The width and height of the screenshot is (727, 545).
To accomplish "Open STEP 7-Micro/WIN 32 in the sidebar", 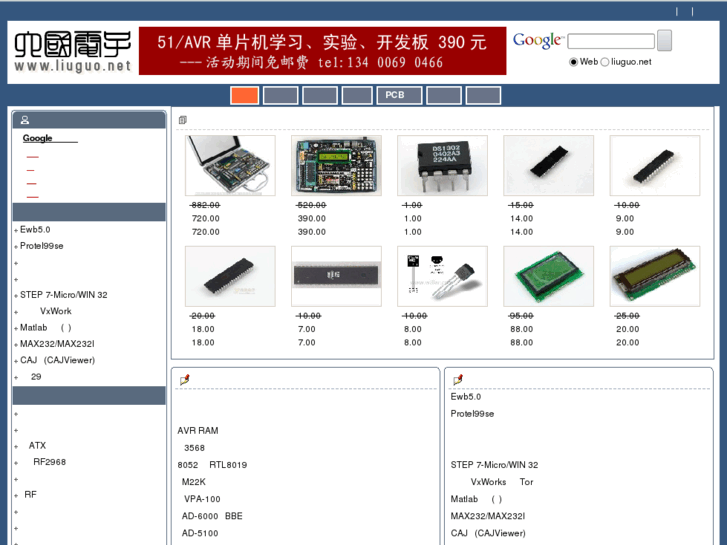I will (x=64, y=295).
